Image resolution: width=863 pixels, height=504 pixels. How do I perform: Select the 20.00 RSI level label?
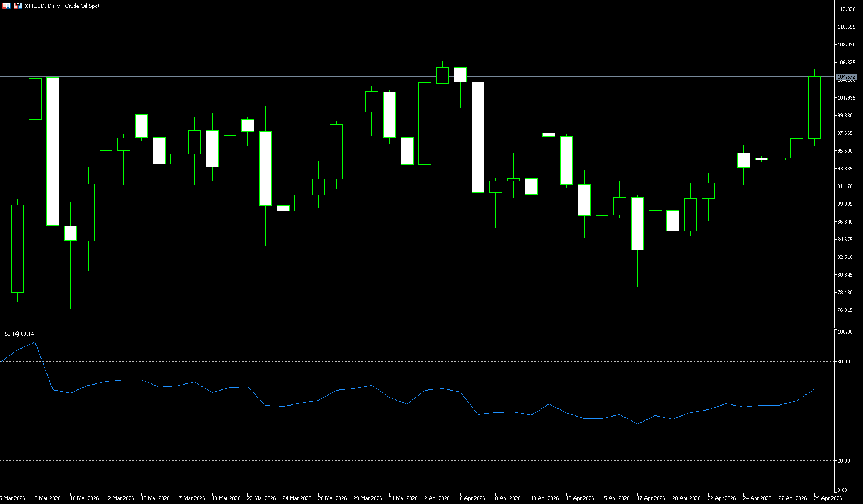click(844, 461)
